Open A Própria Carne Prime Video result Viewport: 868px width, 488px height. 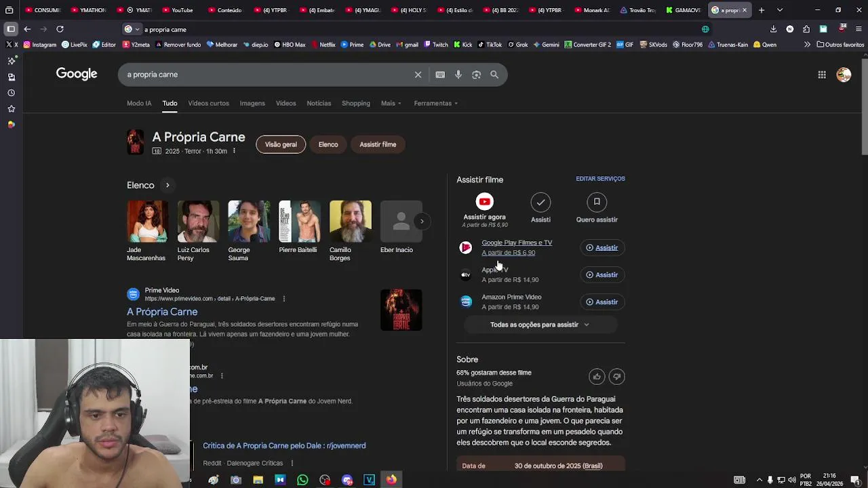162,312
